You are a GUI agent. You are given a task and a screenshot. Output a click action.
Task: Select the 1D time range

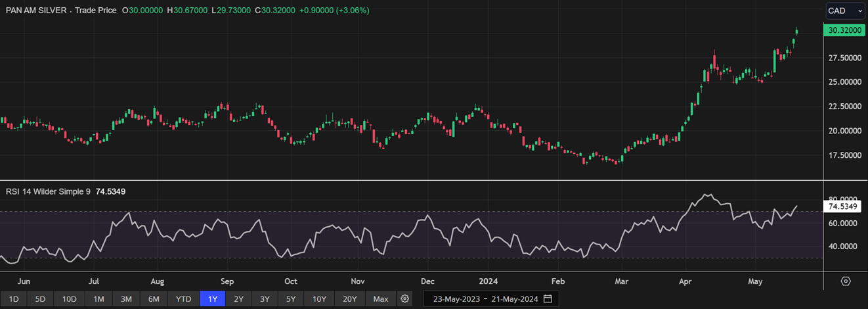coord(14,299)
